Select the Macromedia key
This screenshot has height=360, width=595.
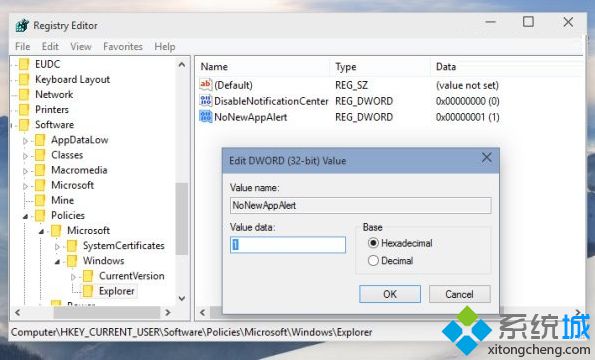click(79, 170)
